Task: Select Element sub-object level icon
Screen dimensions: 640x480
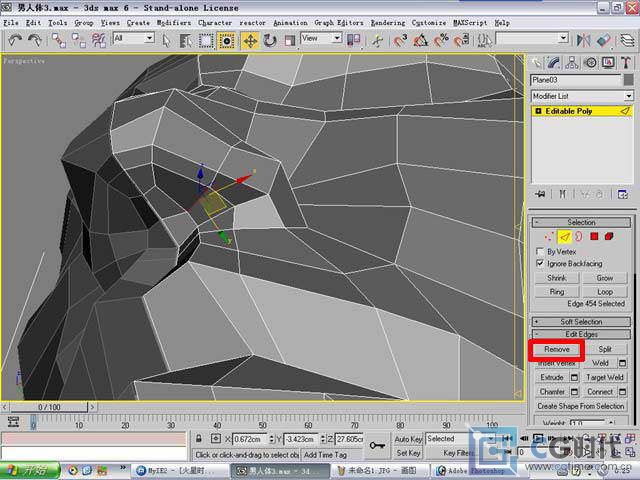Action: [609, 236]
